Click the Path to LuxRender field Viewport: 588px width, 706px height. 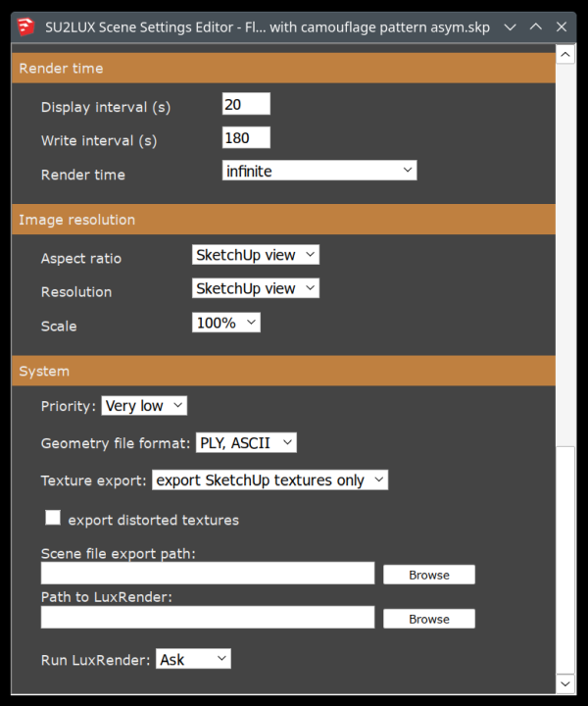pos(208,618)
